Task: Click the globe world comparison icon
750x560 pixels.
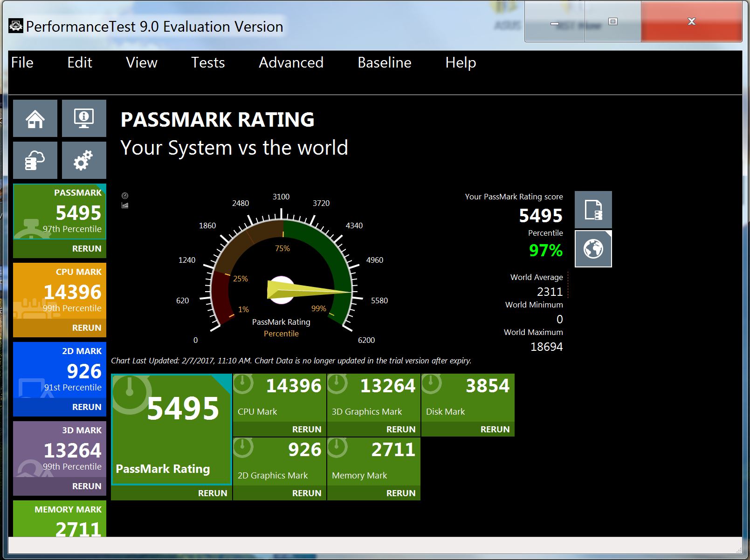Action: pyautogui.click(x=593, y=249)
